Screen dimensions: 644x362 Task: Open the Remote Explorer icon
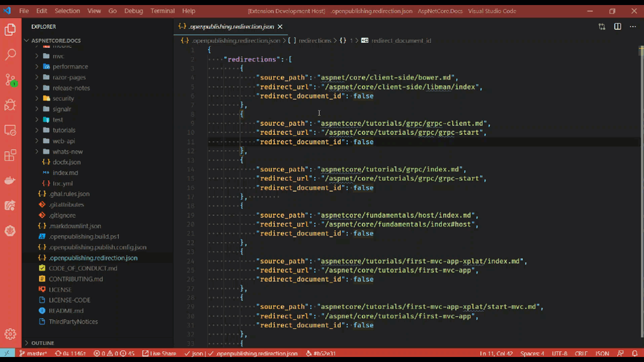[11, 131]
